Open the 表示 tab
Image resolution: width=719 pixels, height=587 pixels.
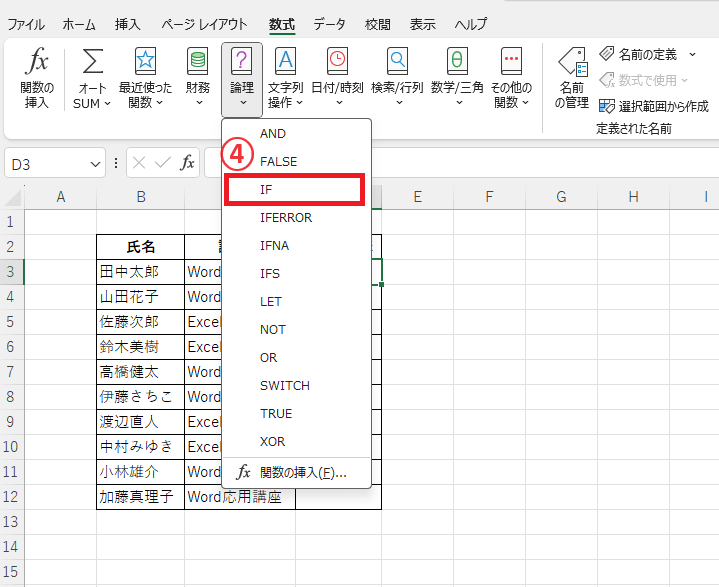[422, 24]
